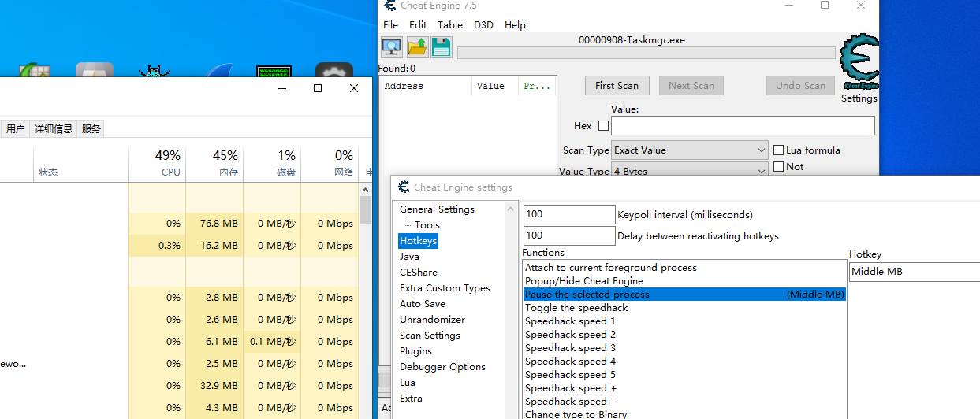Open the File menu
980x419 pixels.
391,25
